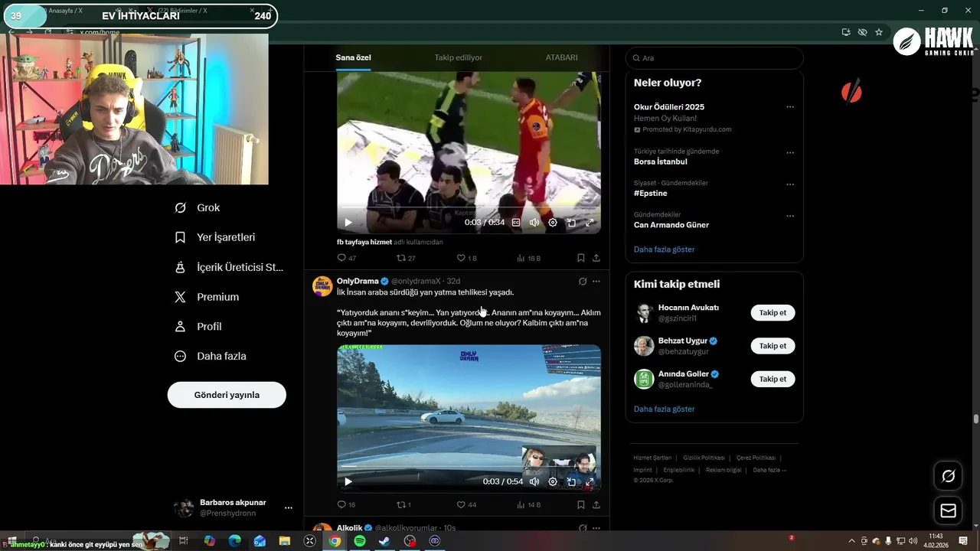Open Steam from the taskbar
This screenshot has height=551, width=980.
click(385, 540)
